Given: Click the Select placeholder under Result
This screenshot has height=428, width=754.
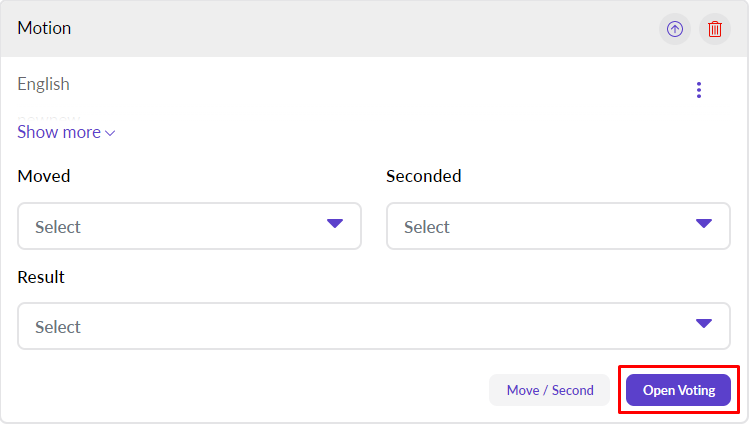Looking at the screenshot, I should click(58, 327).
